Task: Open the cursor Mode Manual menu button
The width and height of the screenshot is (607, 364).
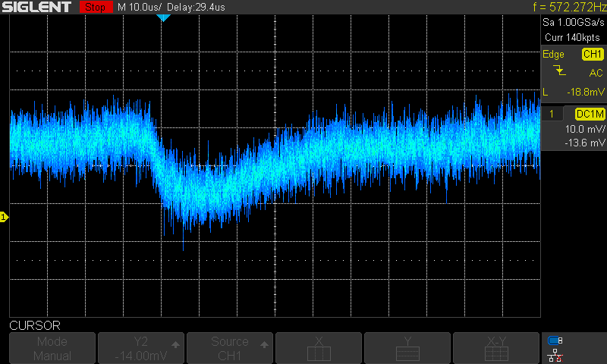Action: [52, 348]
